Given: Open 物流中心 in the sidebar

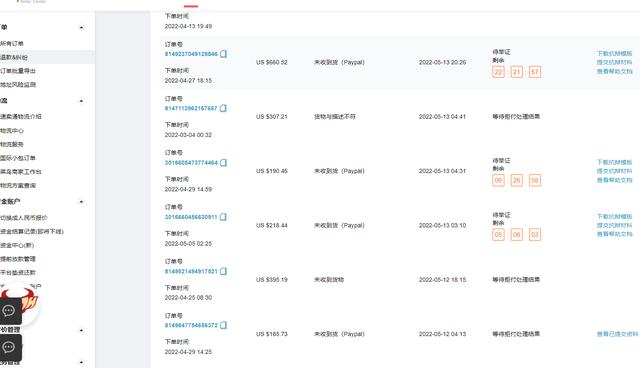Looking at the screenshot, I should pos(12,131).
